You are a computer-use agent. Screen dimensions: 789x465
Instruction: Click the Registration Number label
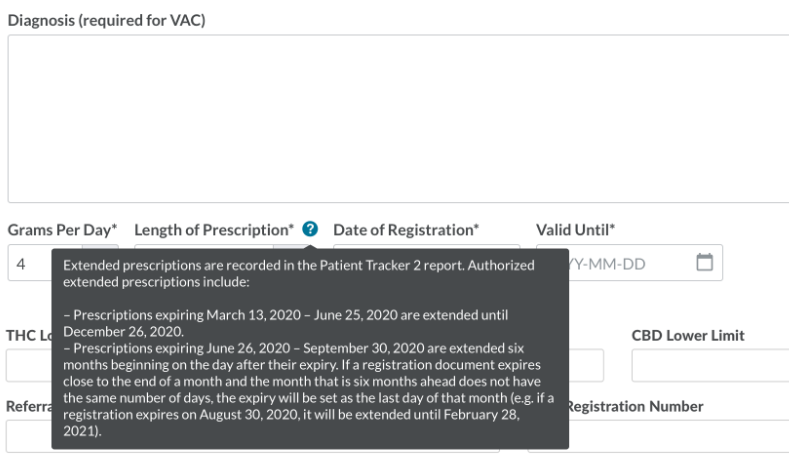pos(635,406)
